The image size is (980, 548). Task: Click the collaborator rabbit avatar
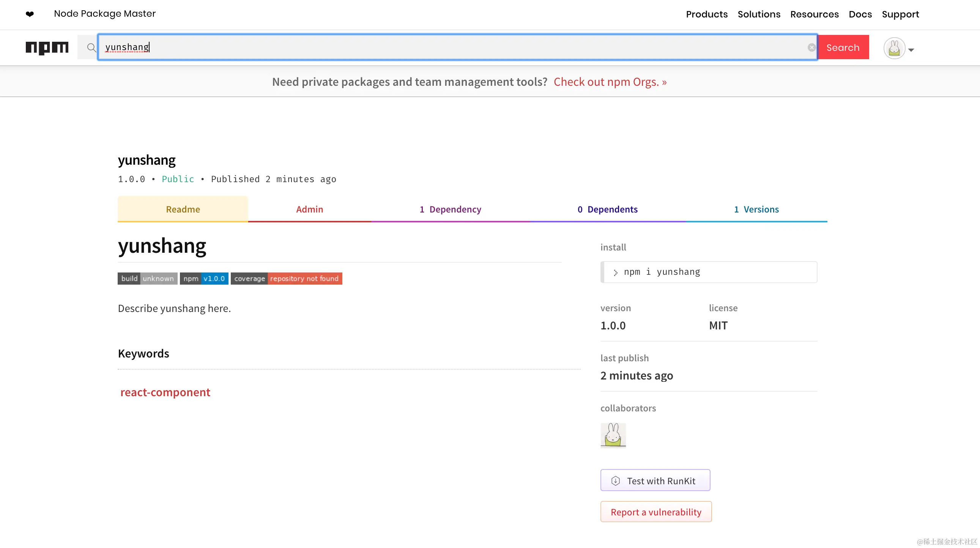click(613, 435)
